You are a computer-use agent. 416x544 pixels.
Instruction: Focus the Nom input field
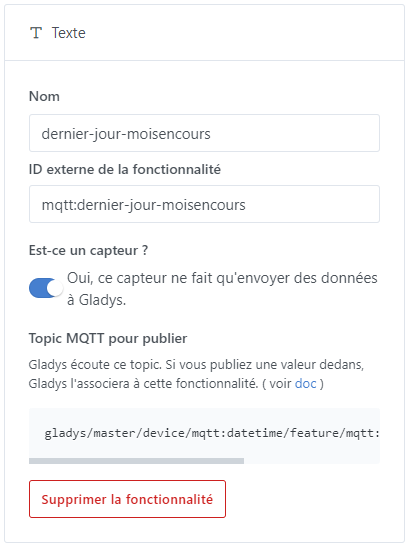point(204,133)
